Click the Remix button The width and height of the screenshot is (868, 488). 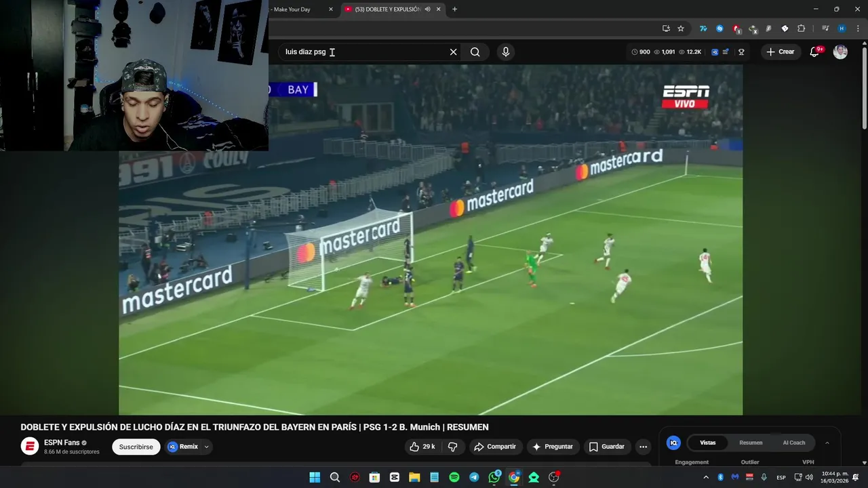[183, 447]
